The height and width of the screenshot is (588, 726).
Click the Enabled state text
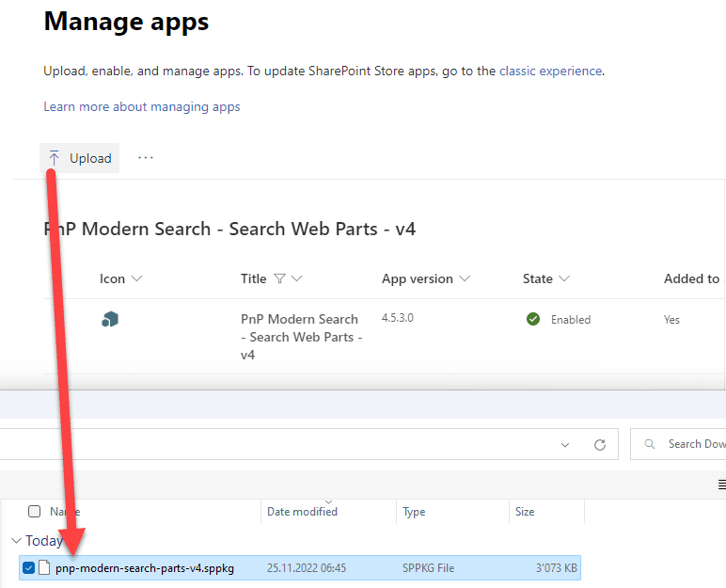(571, 320)
